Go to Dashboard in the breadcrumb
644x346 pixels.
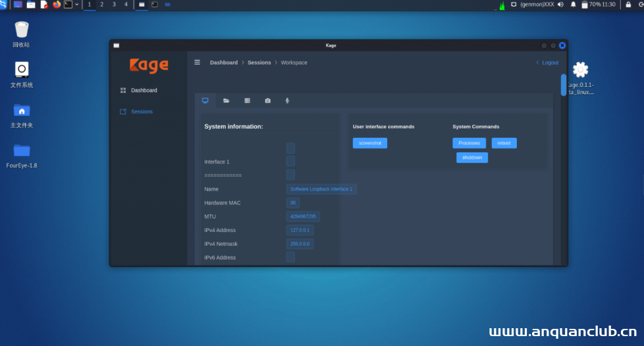(x=224, y=63)
